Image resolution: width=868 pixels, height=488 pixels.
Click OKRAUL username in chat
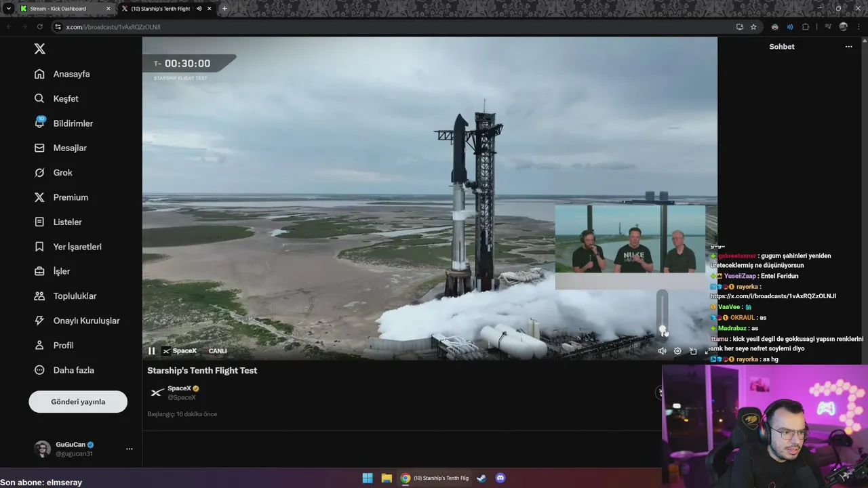point(743,317)
